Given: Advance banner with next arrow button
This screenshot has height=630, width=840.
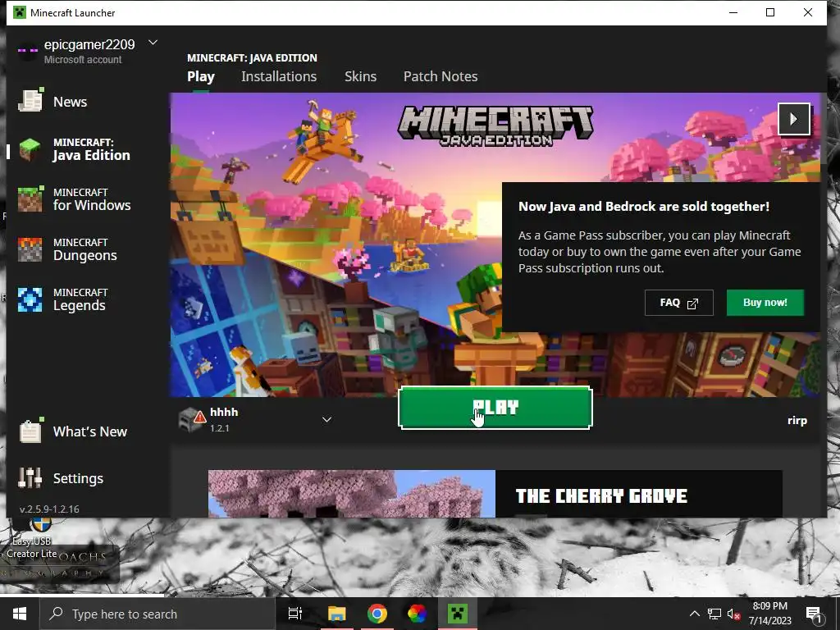Looking at the screenshot, I should (793, 119).
